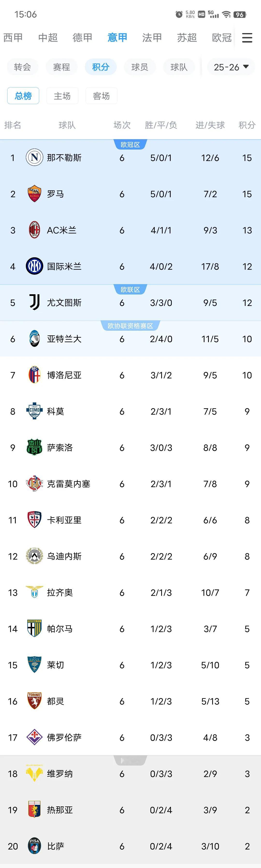Switch to 主场 home standings
The height and width of the screenshot is (868, 261).
pyautogui.click(x=62, y=96)
